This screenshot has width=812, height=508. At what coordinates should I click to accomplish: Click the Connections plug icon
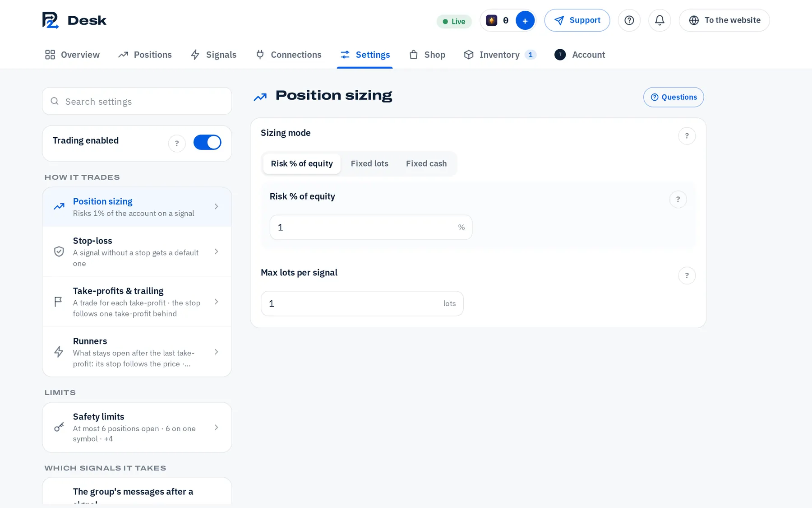260,55
